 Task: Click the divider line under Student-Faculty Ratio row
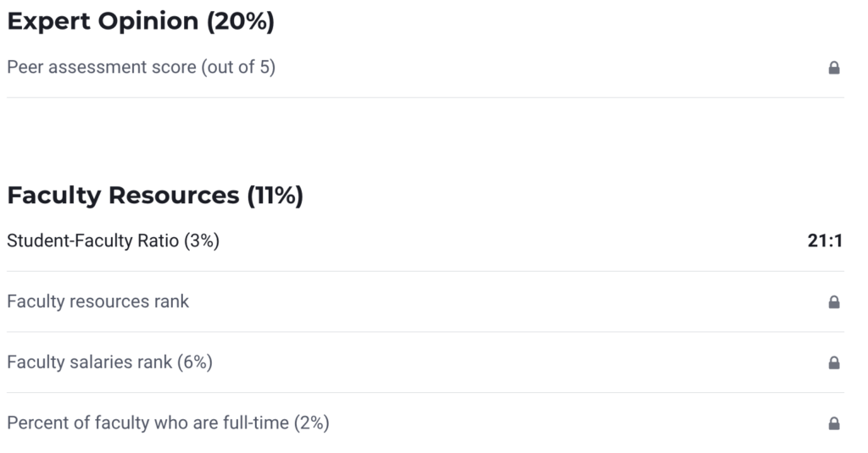click(x=424, y=272)
